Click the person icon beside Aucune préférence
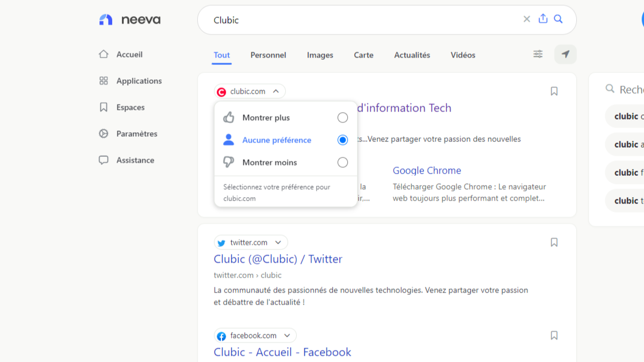The image size is (644, 362). (229, 140)
